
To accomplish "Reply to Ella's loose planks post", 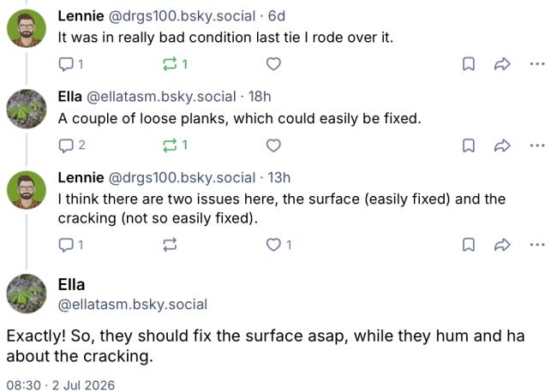I will (x=71, y=146).
